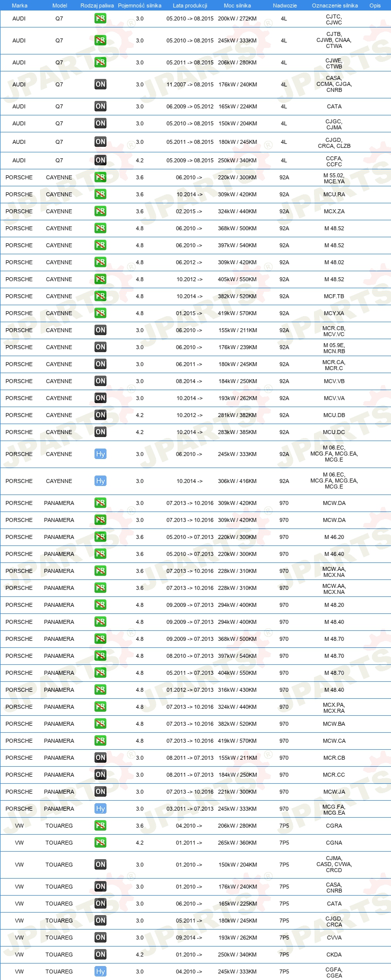Click the 'Moc silnika' column header
This screenshot has width=391, height=980.
pyautogui.click(x=237, y=5)
